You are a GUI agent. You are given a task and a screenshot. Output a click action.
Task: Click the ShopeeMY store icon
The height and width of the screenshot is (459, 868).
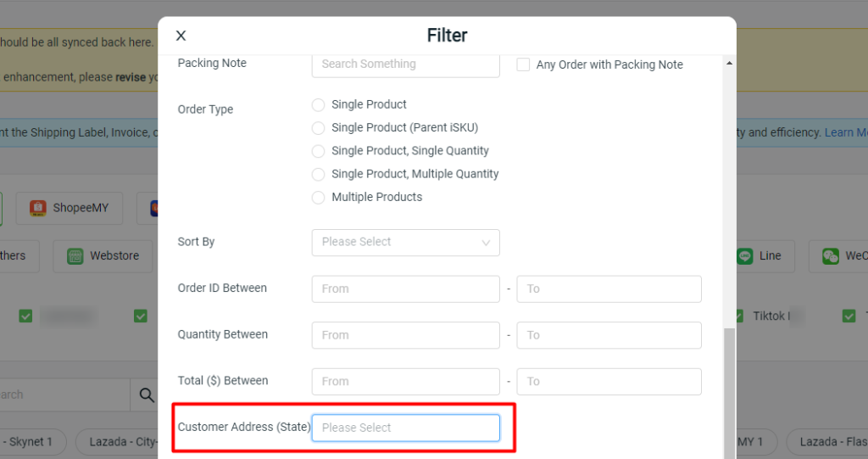pos(38,208)
